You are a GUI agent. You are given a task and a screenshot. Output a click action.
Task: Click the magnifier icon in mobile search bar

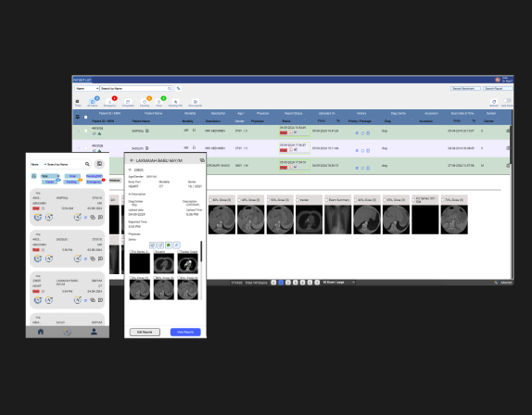tap(87, 164)
